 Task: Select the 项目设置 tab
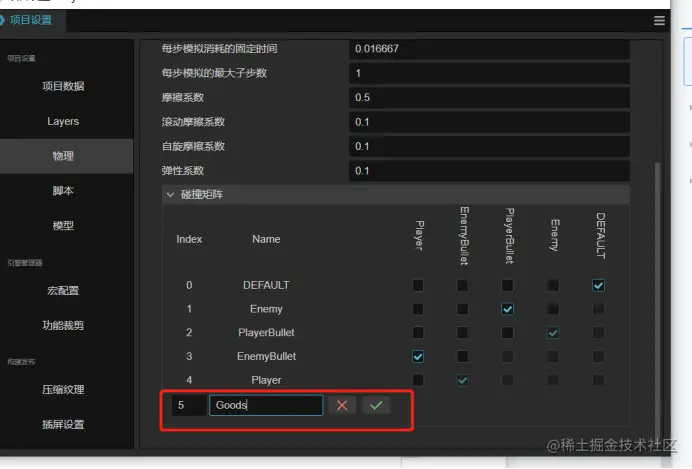[31, 20]
